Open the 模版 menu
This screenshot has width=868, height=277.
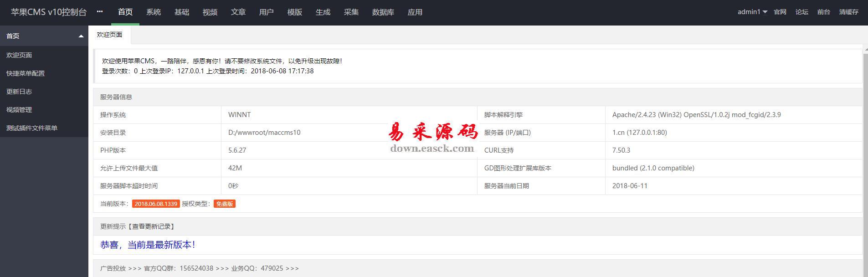point(295,12)
